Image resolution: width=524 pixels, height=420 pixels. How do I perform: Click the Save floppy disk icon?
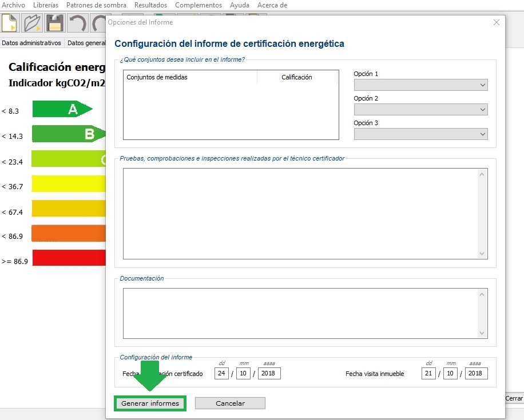tap(54, 25)
